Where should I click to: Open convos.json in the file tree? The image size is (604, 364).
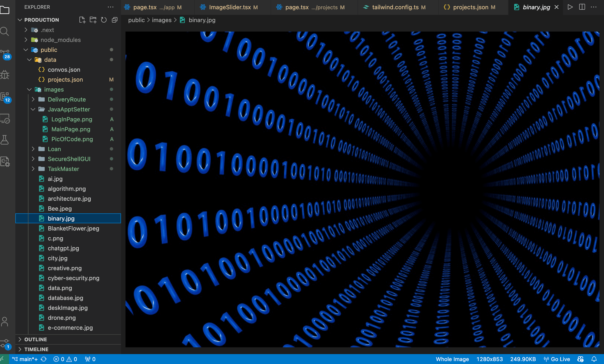point(68,69)
